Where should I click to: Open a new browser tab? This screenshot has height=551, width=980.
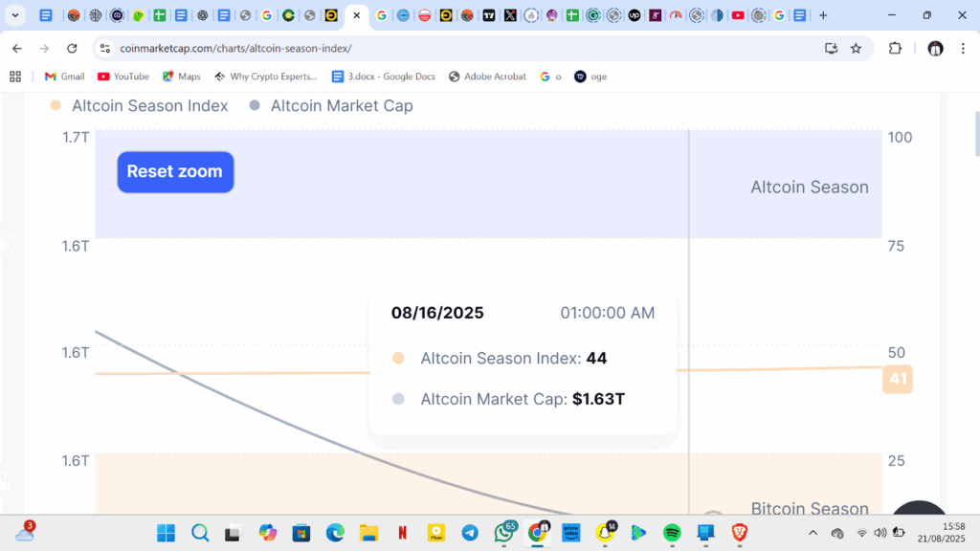pos(823,15)
